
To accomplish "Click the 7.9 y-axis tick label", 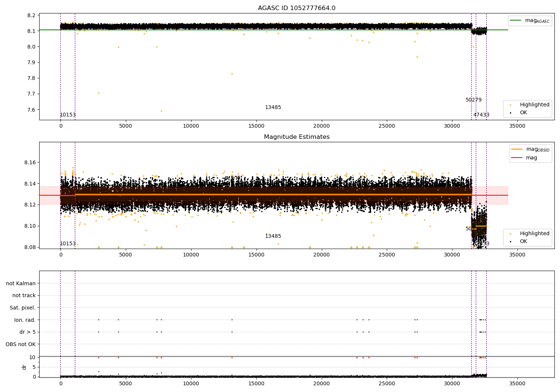I will (32, 62).
